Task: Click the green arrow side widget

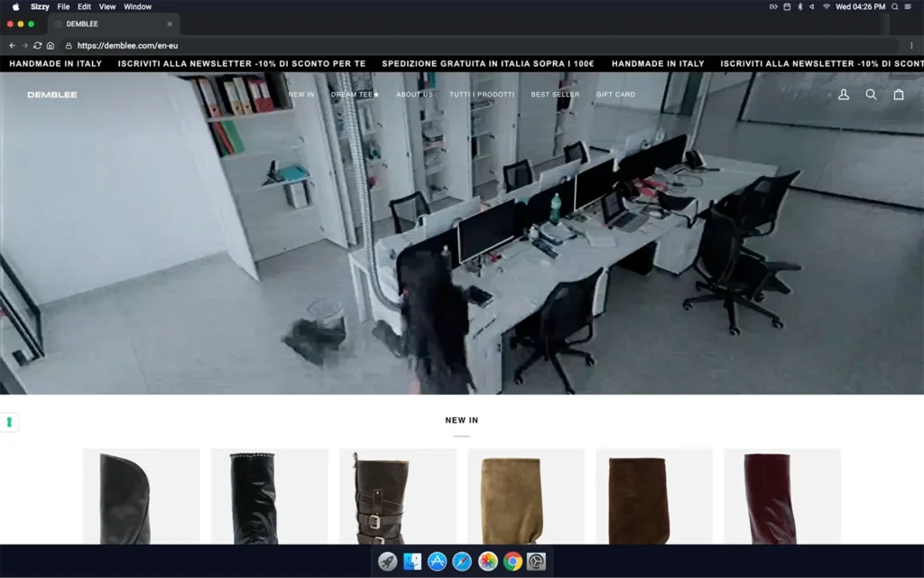Action: (10, 422)
